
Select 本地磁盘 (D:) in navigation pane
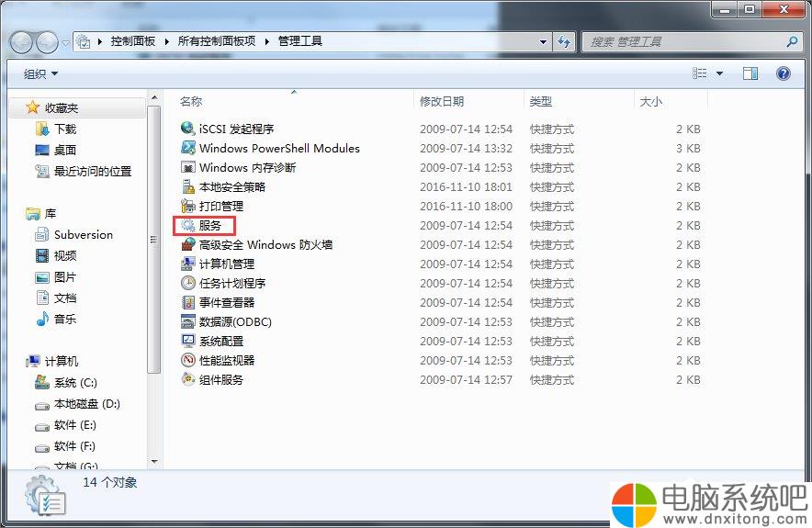86,404
